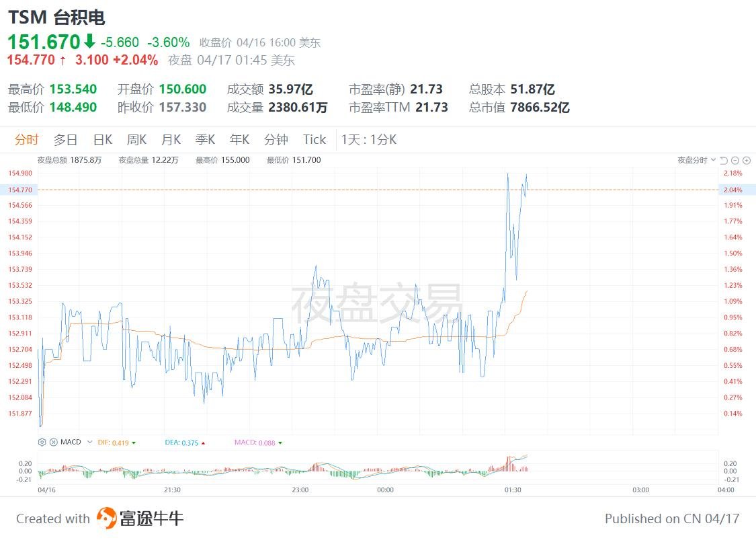Switch to the Tick tab

click(314, 140)
